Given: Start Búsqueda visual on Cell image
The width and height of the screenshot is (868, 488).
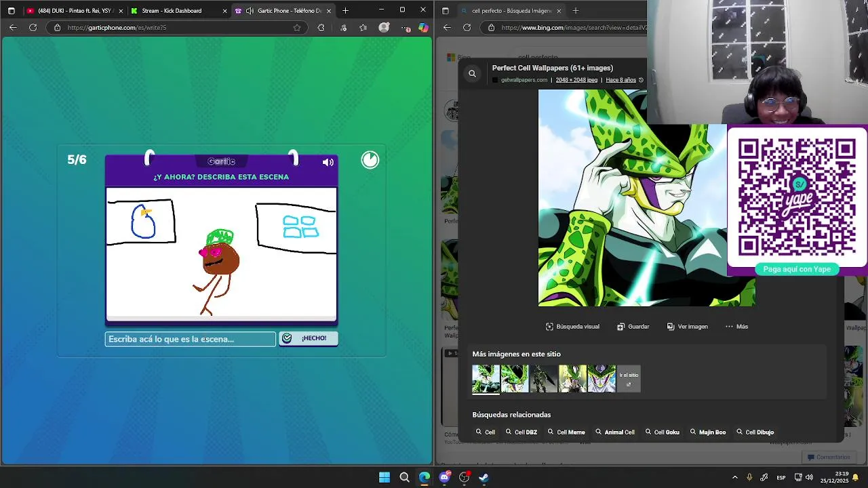Looking at the screenshot, I should [x=572, y=327].
